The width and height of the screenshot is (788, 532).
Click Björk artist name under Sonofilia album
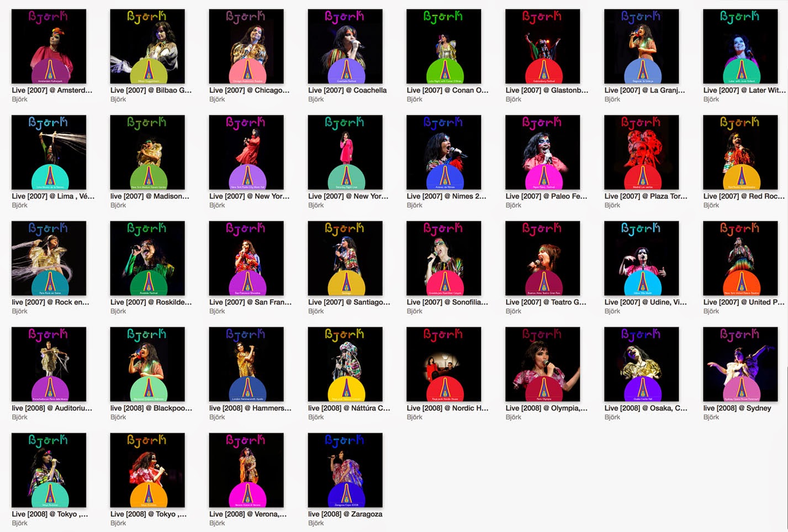(x=415, y=311)
